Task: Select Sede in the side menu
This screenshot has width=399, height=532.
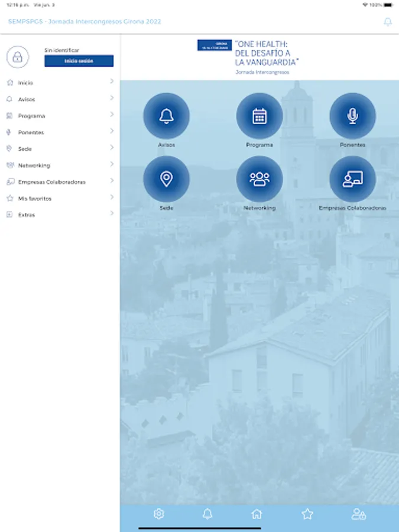Action: (60, 148)
